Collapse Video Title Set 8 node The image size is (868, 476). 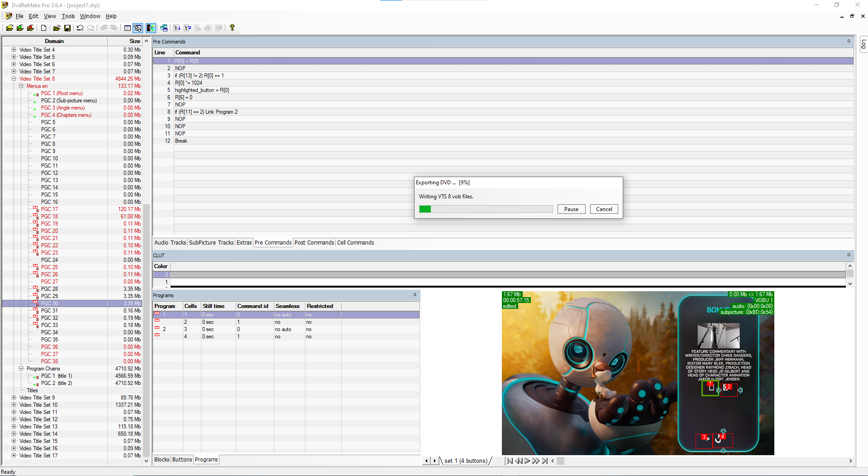tap(14, 79)
